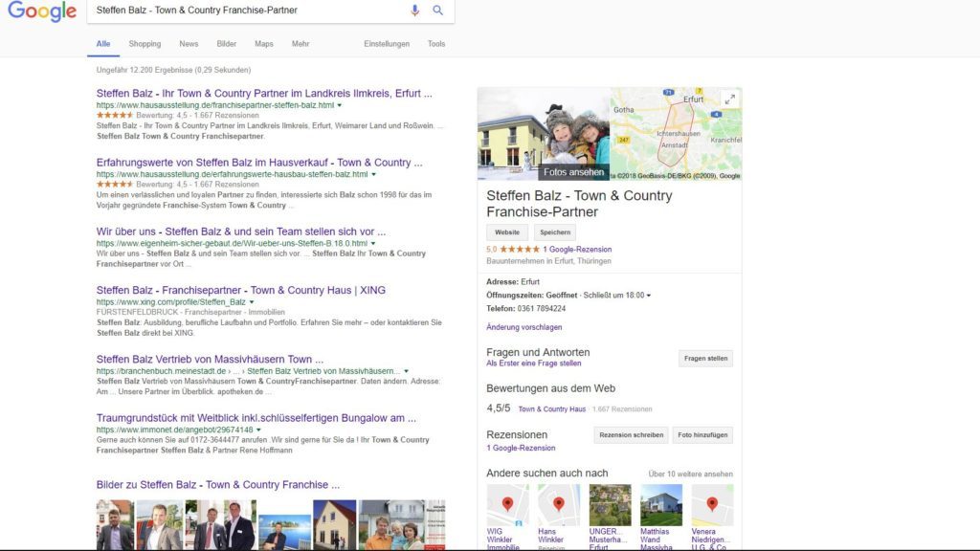Click star rating under first search result
Image resolution: width=980 pixels, height=551 pixels.
115,115
